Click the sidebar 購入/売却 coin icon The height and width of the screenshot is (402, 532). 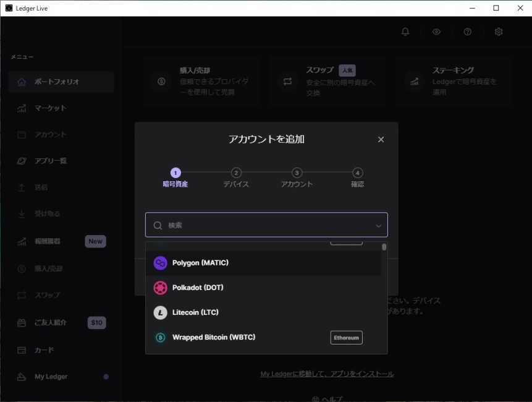point(22,268)
